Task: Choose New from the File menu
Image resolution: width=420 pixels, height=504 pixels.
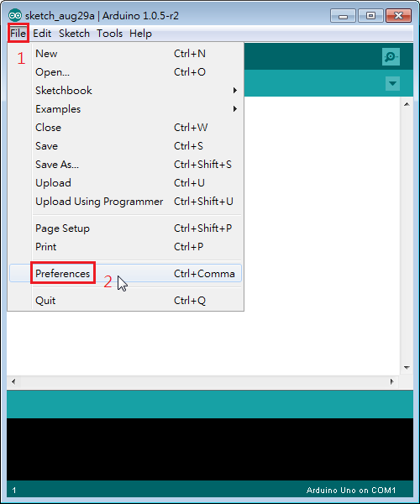Action: tap(125, 54)
